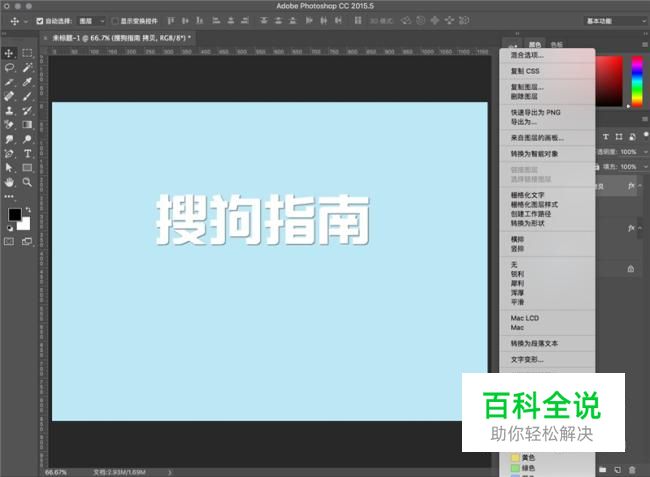The image size is (650, 477).
Task: Open the opacity 100% dropdown arrow
Action: pyautogui.click(x=645, y=152)
